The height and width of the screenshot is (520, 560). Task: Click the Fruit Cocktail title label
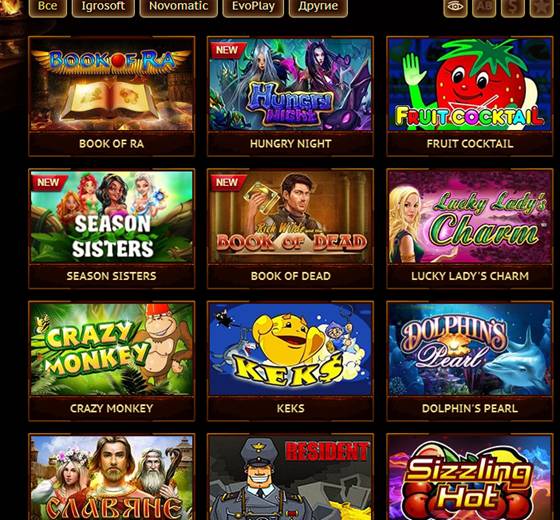470,144
